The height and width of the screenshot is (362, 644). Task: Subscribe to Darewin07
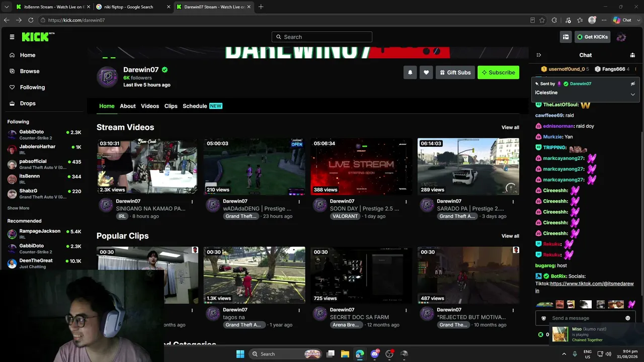pyautogui.click(x=498, y=72)
